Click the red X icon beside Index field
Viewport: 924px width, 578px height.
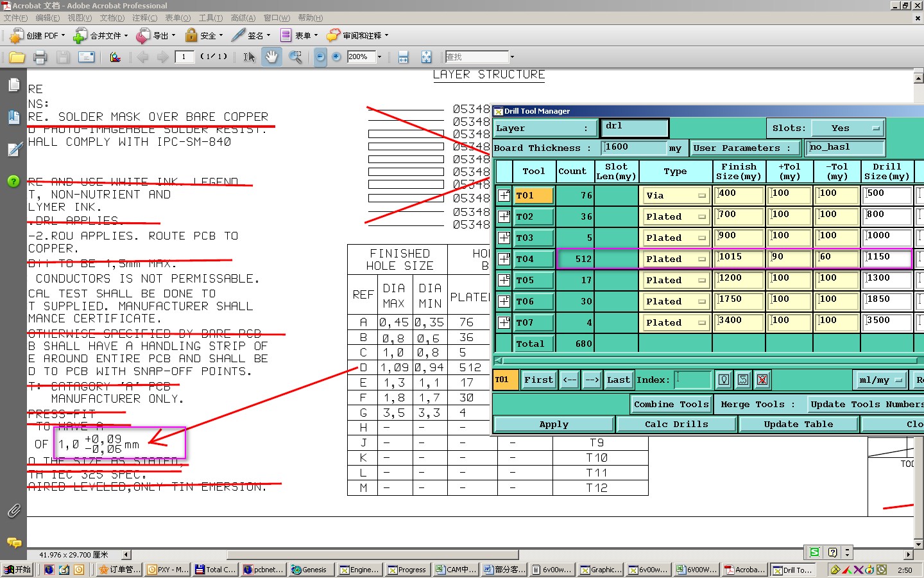[762, 380]
